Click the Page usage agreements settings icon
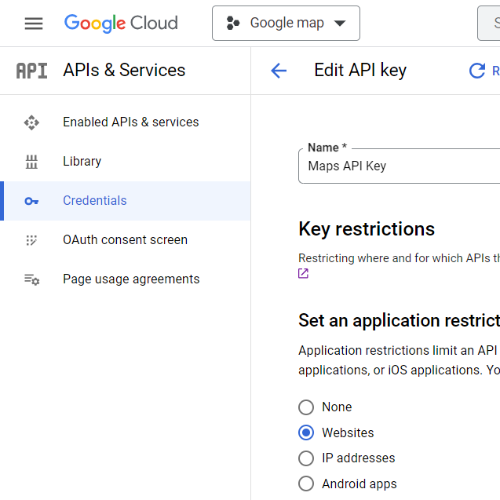500x500 pixels. (x=32, y=279)
